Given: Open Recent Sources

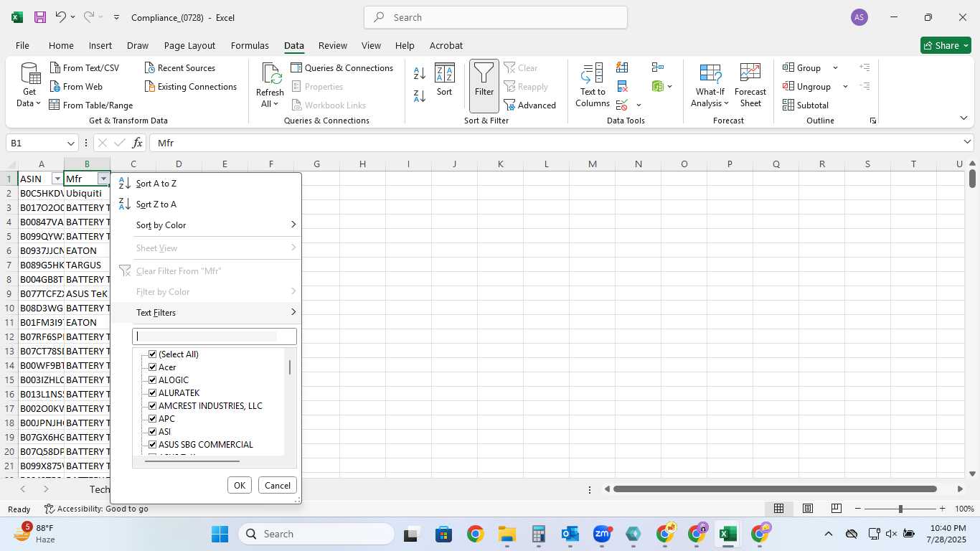Looking at the screenshot, I should click(x=179, y=68).
